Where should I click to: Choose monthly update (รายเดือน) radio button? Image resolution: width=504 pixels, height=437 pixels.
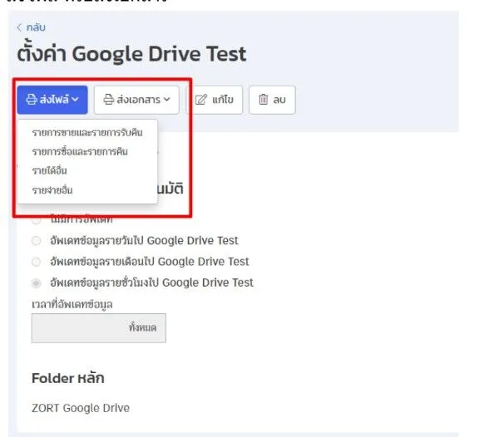(36, 262)
